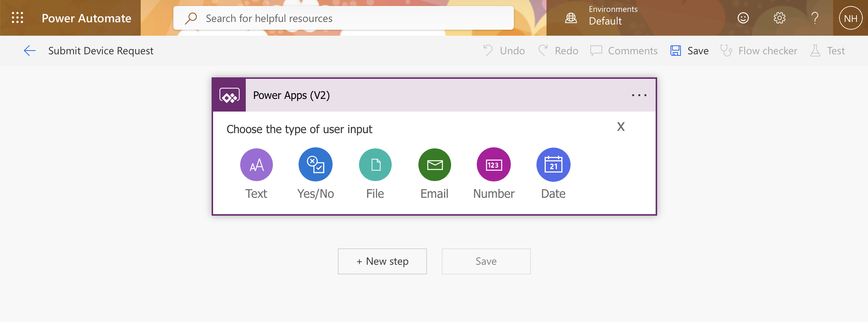Close the user input type chooser
The image size is (868, 322).
pyautogui.click(x=621, y=127)
